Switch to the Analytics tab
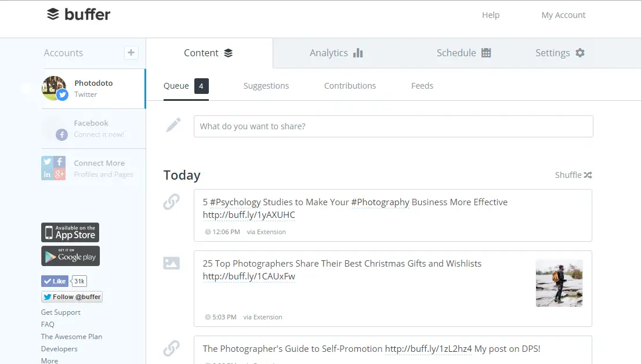 tap(336, 53)
